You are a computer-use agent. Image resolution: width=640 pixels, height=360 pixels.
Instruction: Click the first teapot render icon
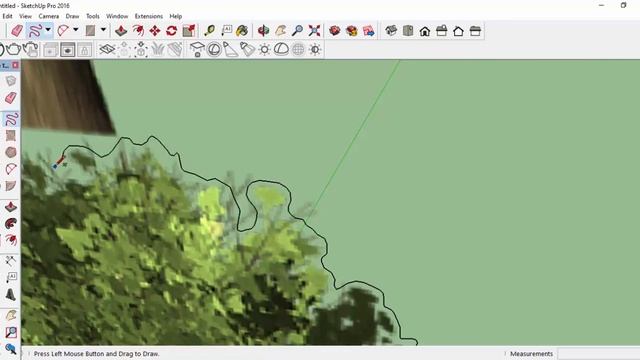(13, 49)
